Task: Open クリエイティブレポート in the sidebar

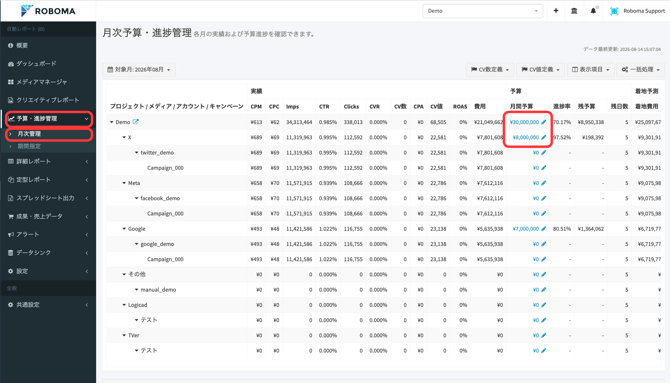Action: point(48,100)
